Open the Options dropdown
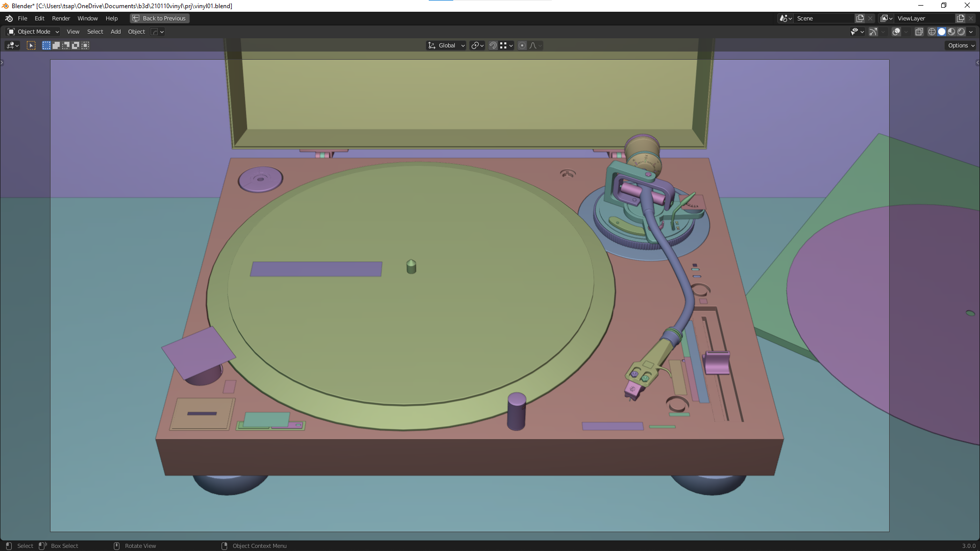The width and height of the screenshot is (980, 551). 961,45
